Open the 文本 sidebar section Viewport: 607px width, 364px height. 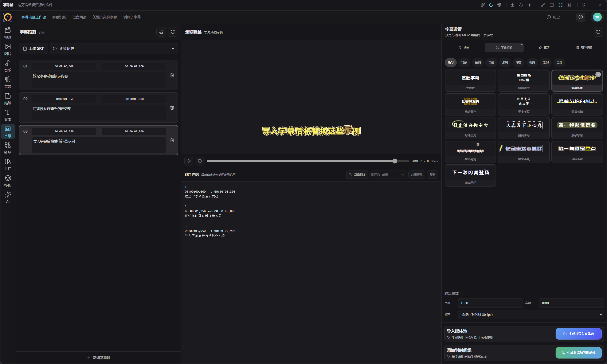(8, 115)
